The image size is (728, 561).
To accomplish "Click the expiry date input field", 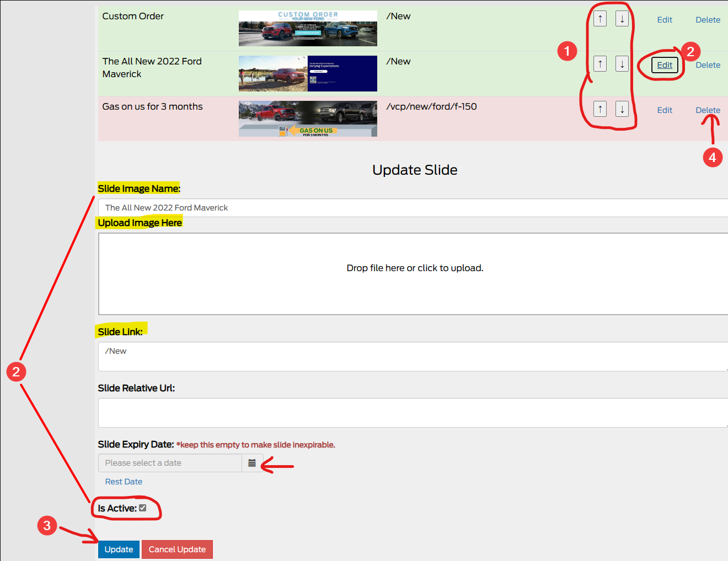I will tap(170, 463).
